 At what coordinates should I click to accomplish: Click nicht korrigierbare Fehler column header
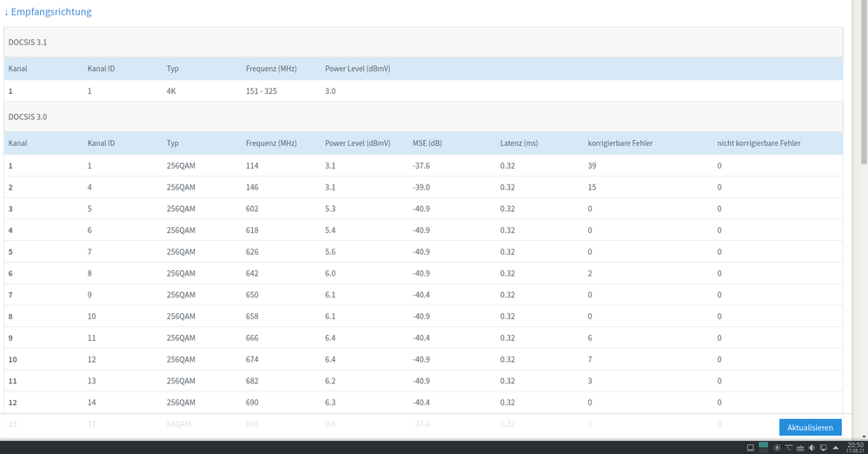[x=759, y=143]
